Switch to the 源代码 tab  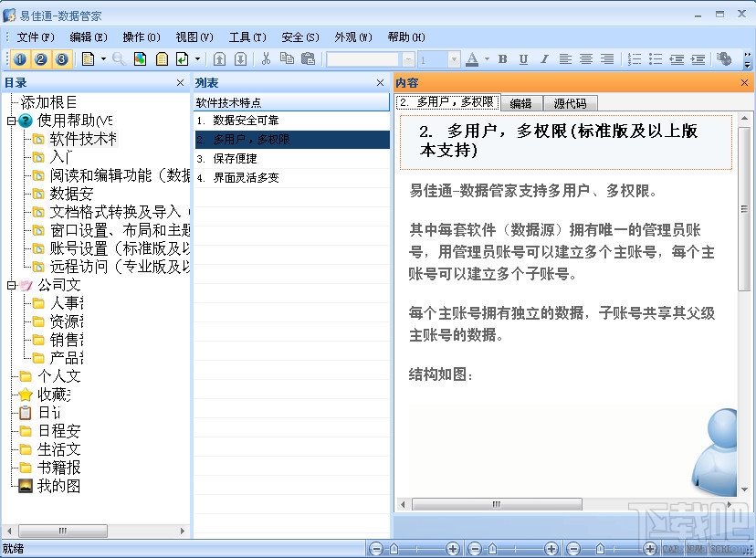[571, 103]
